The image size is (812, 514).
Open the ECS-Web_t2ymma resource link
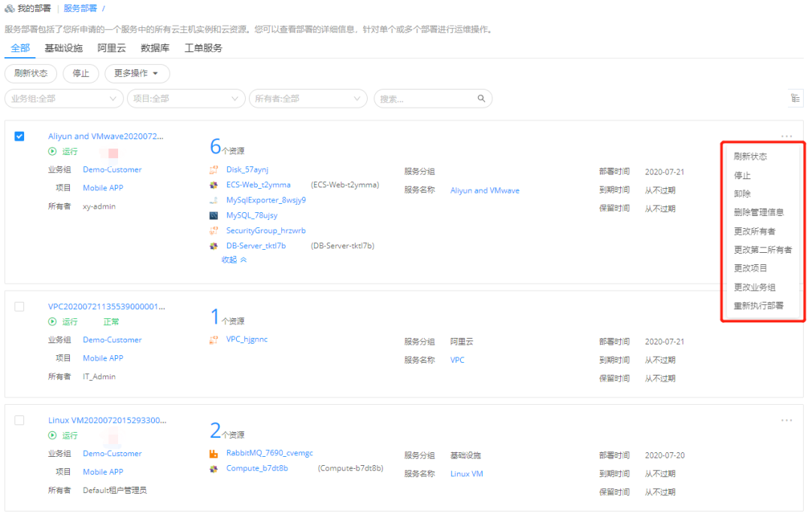coord(258,185)
